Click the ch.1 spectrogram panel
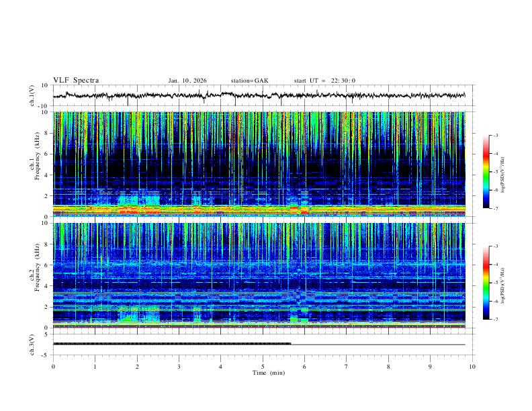 pyautogui.click(x=259, y=164)
